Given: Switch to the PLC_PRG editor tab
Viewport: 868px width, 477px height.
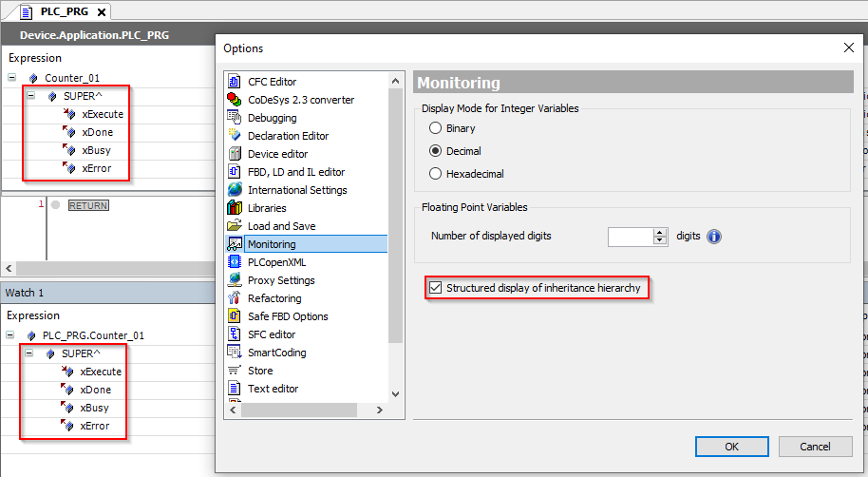Looking at the screenshot, I should click(x=63, y=11).
